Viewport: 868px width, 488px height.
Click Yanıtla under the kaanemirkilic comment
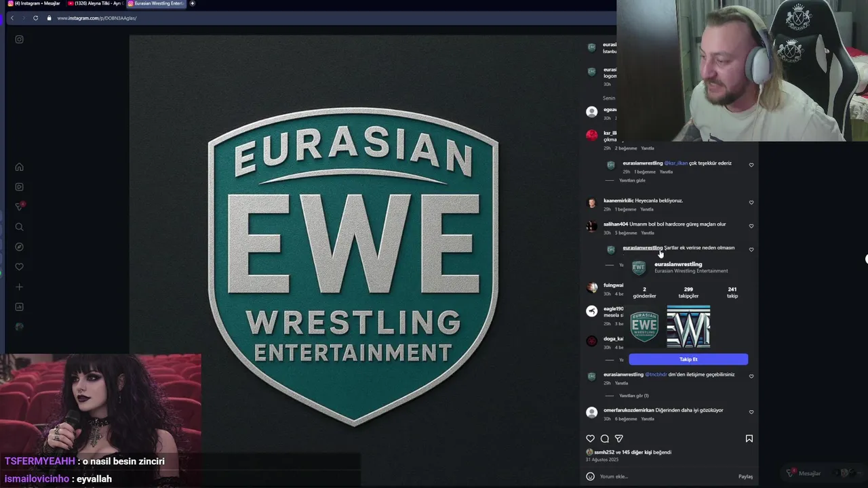(647, 209)
